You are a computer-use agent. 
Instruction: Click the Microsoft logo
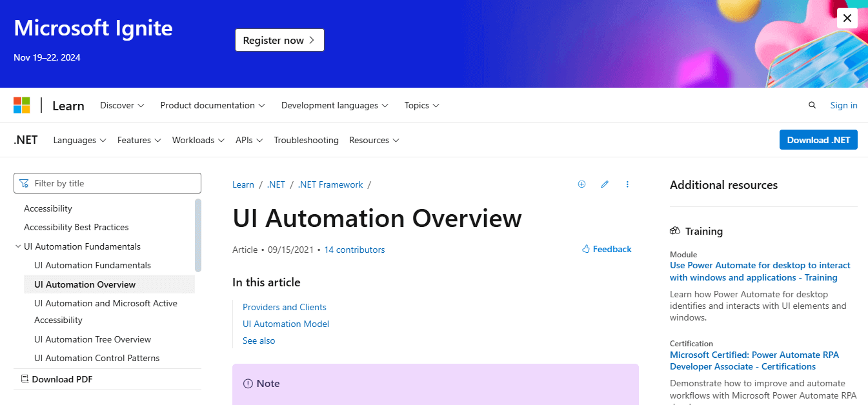click(x=21, y=104)
